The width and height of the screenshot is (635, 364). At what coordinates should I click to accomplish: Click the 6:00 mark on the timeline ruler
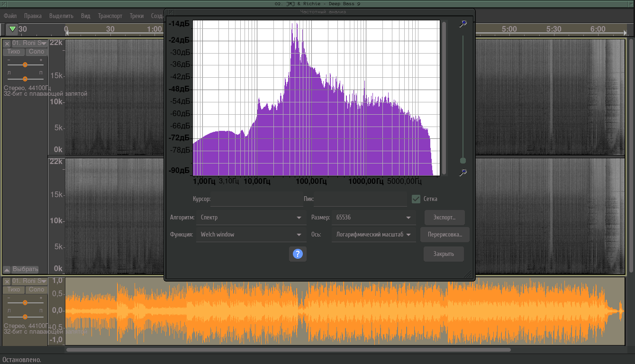pos(598,29)
